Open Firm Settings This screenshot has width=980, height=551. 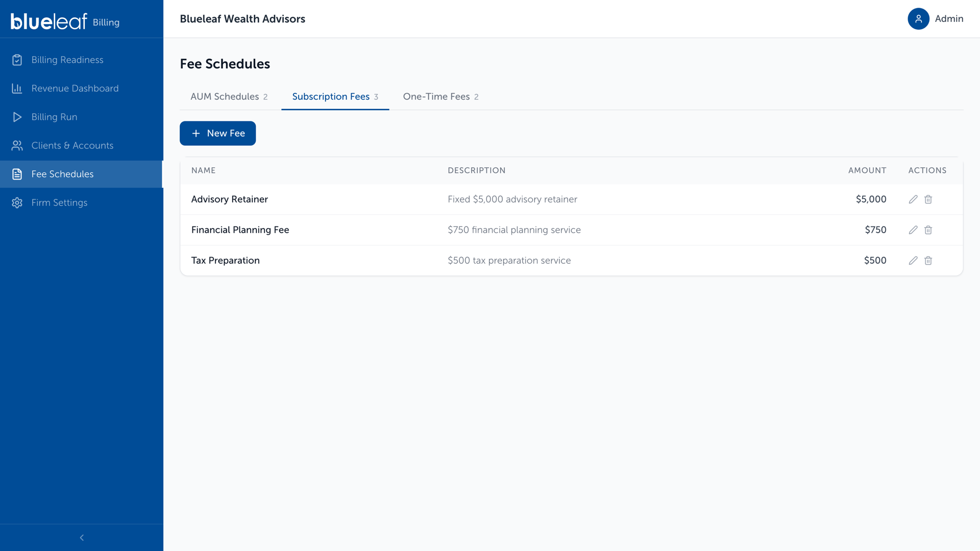click(x=82, y=203)
